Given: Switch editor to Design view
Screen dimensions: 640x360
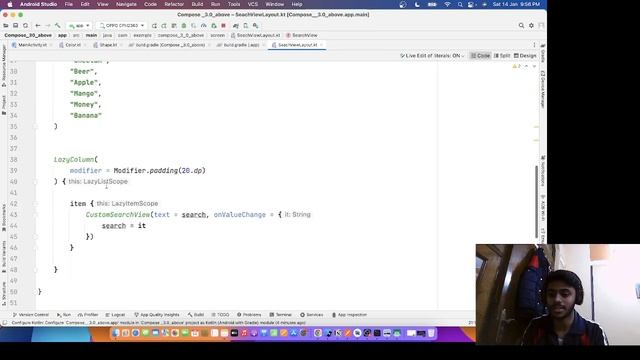Looking at the screenshot, I should point(525,56).
